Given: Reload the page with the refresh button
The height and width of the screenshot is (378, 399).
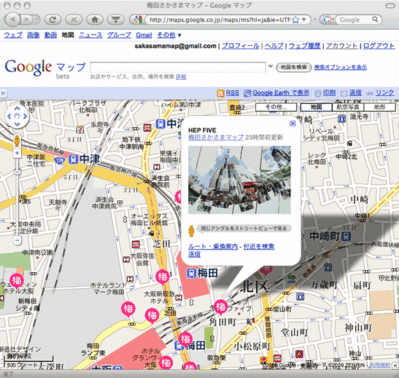Looking at the screenshot, I should tap(52, 20).
